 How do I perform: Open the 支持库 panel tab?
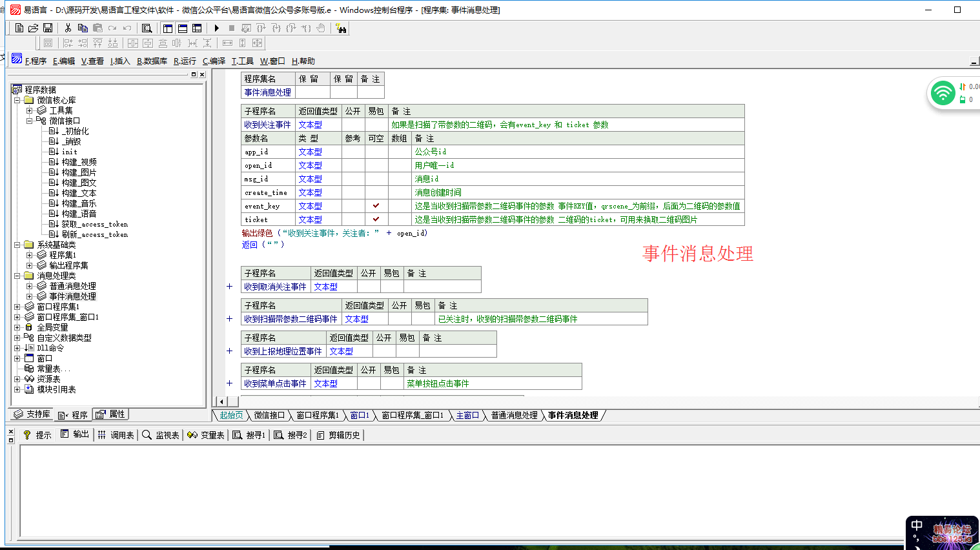(x=32, y=414)
